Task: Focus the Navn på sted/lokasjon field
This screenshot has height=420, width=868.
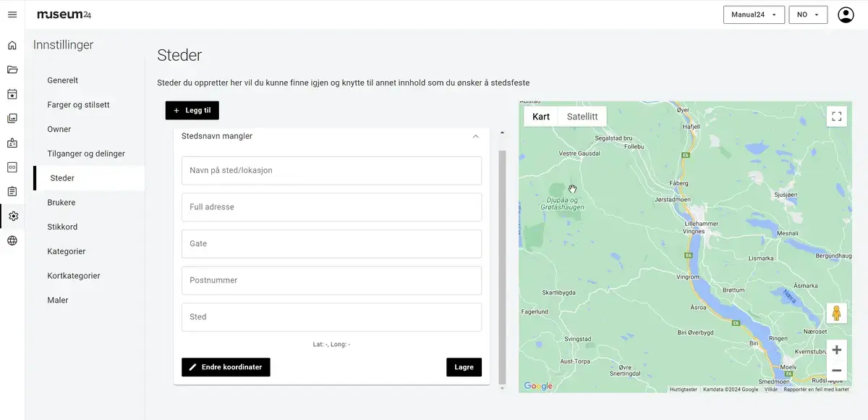Action: click(x=331, y=170)
